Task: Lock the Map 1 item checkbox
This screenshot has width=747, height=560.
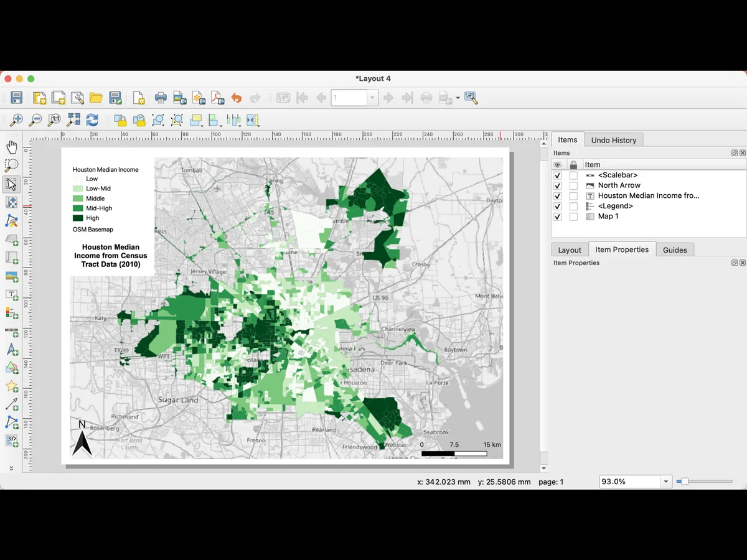Action: click(573, 217)
